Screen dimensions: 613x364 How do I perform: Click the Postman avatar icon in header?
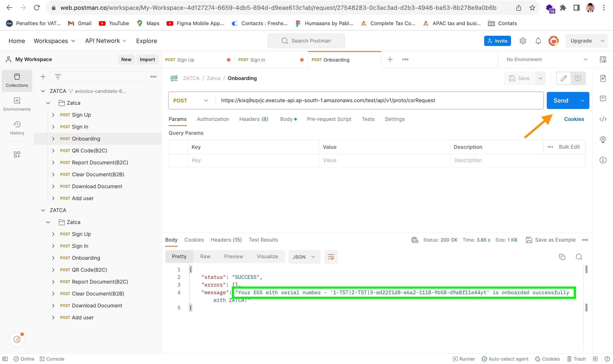click(x=553, y=41)
